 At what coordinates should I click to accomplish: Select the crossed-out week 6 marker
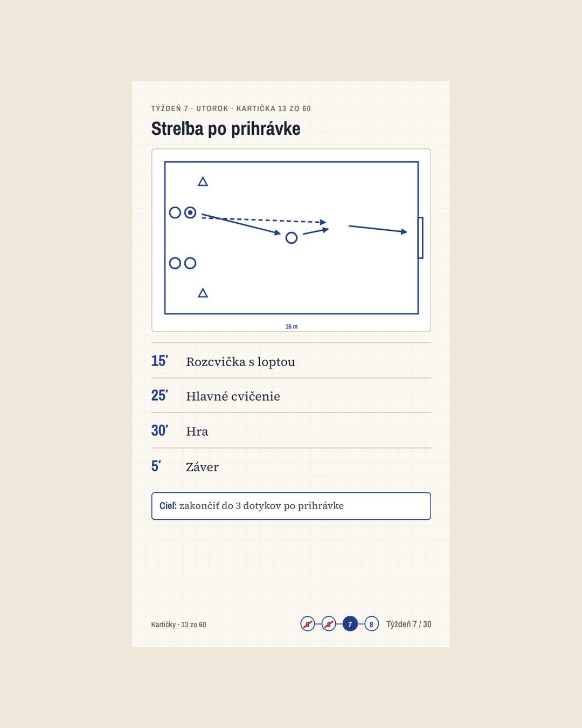click(329, 624)
